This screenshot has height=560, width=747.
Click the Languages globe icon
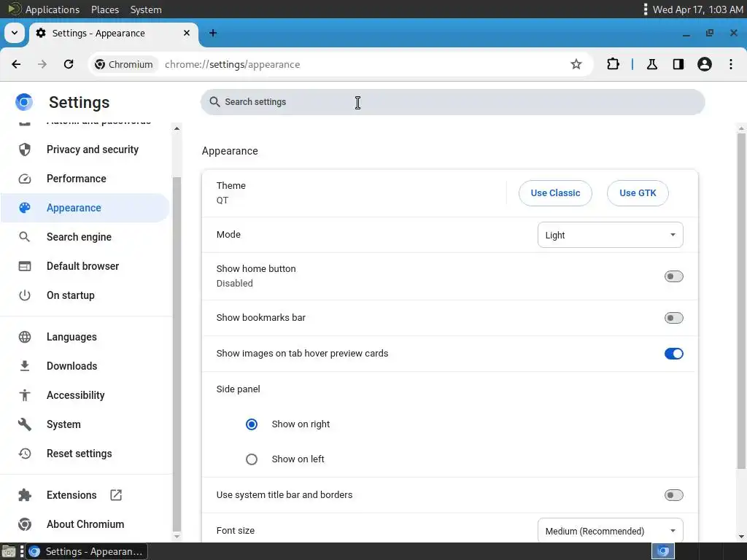pyautogui.click(x=25, y=337)
